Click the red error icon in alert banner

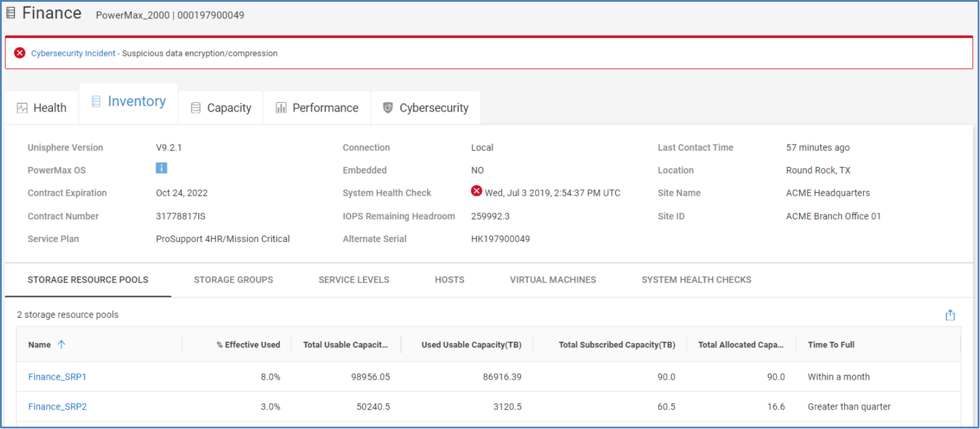coord(20,53)
